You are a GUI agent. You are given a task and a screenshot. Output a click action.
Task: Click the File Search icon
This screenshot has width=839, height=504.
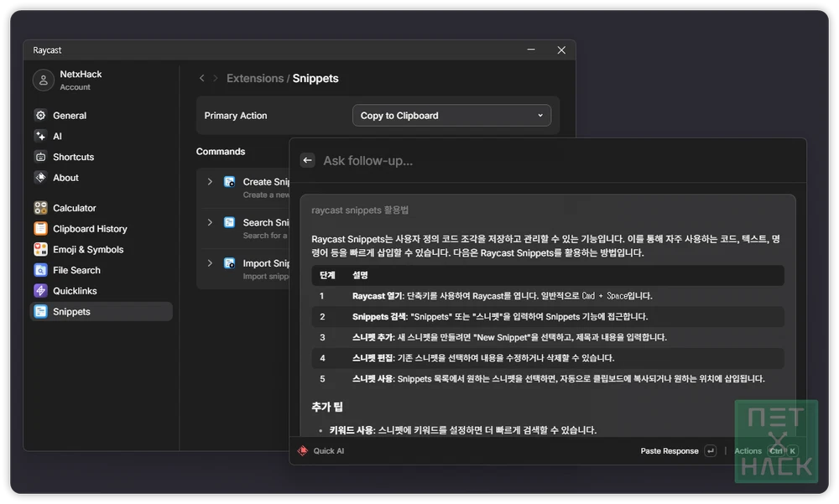tap(40, 270)
